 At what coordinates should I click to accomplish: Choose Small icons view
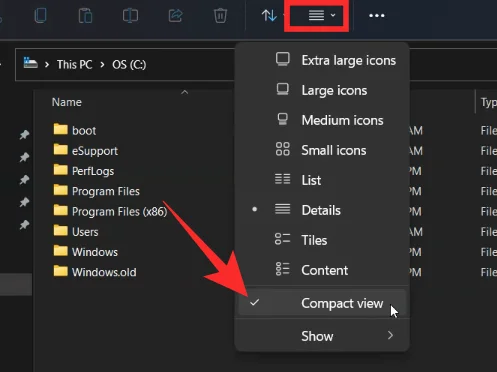tap(322, 150)
